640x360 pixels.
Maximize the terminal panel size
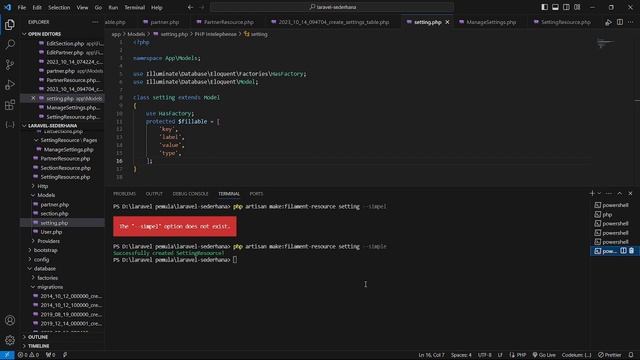pos(620,193)
